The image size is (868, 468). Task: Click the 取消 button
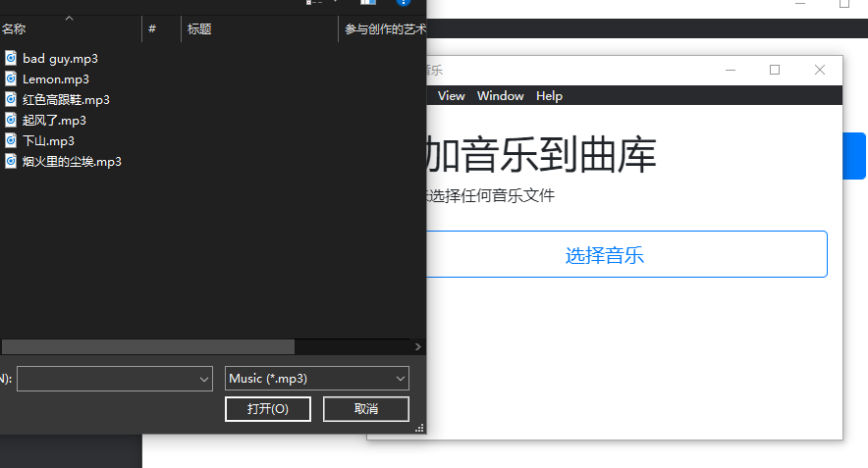(366, 409)
